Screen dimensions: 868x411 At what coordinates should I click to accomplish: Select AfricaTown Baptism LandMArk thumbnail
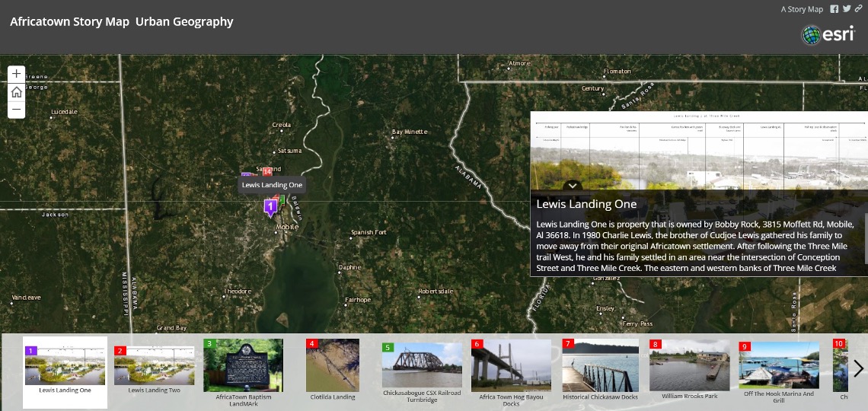point(244,369)
